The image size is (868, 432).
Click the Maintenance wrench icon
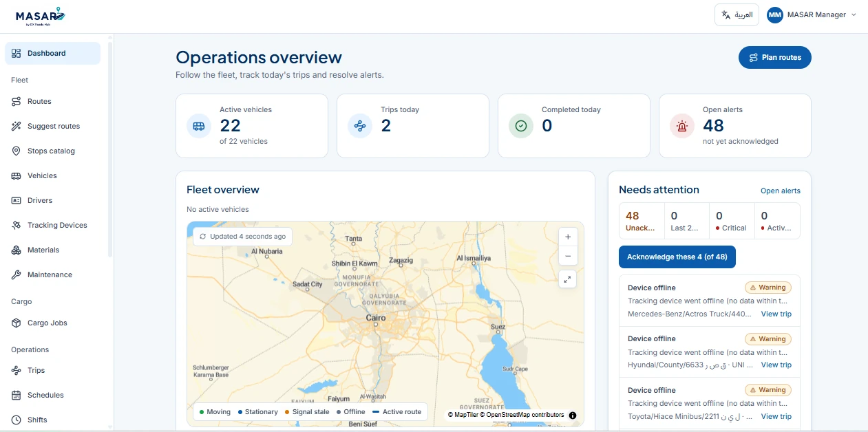(x=17, y=275)
